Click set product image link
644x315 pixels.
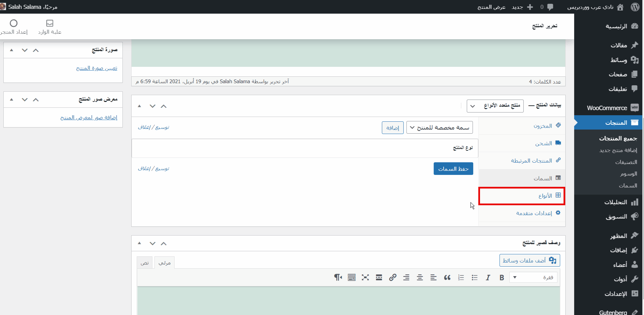click(96, 68)
